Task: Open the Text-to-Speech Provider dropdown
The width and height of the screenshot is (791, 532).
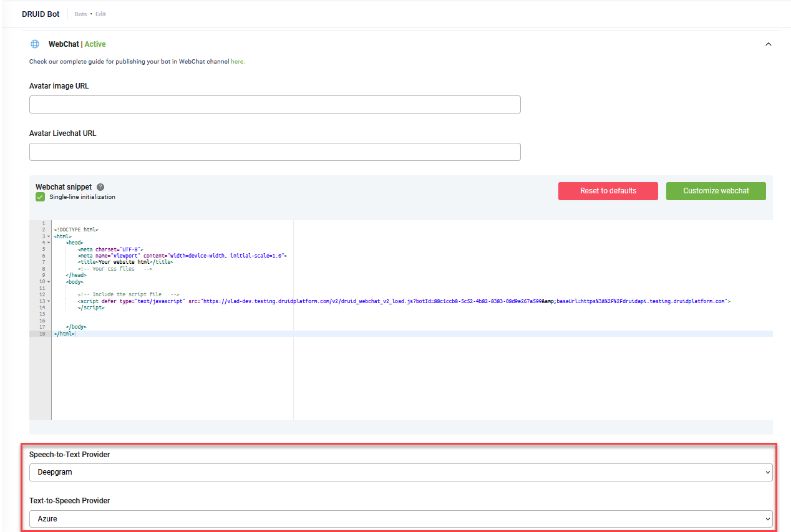Action: 400,518
